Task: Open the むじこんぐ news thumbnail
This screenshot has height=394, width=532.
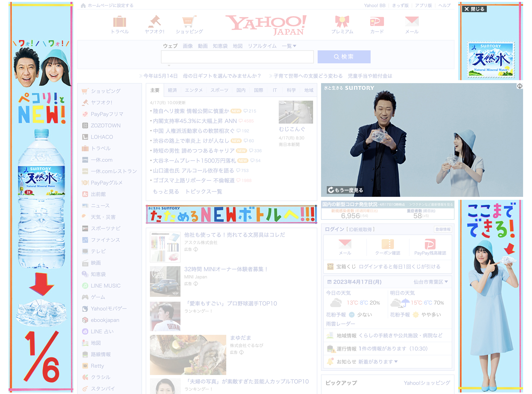Action: click(x=296, y=112)
